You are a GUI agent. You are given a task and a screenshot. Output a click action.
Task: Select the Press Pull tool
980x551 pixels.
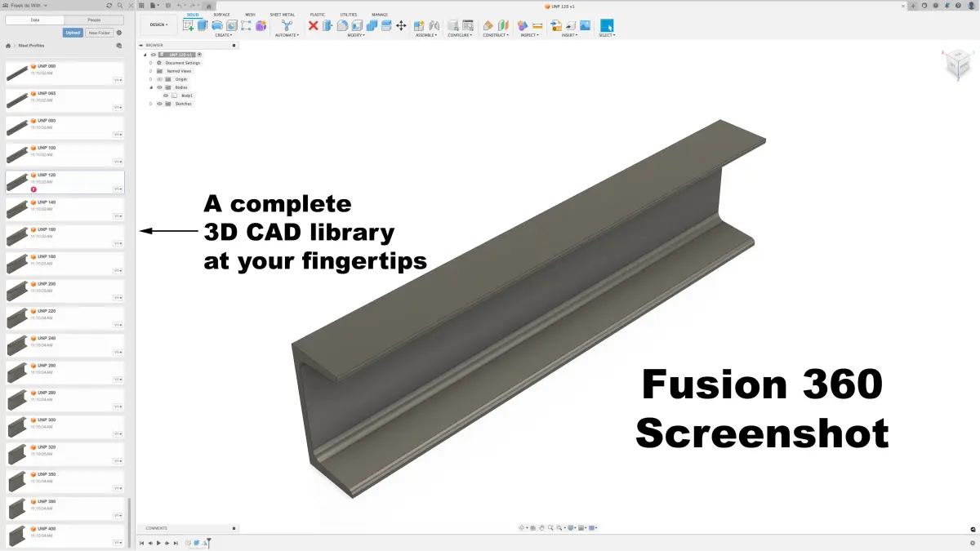pos(327,25)
